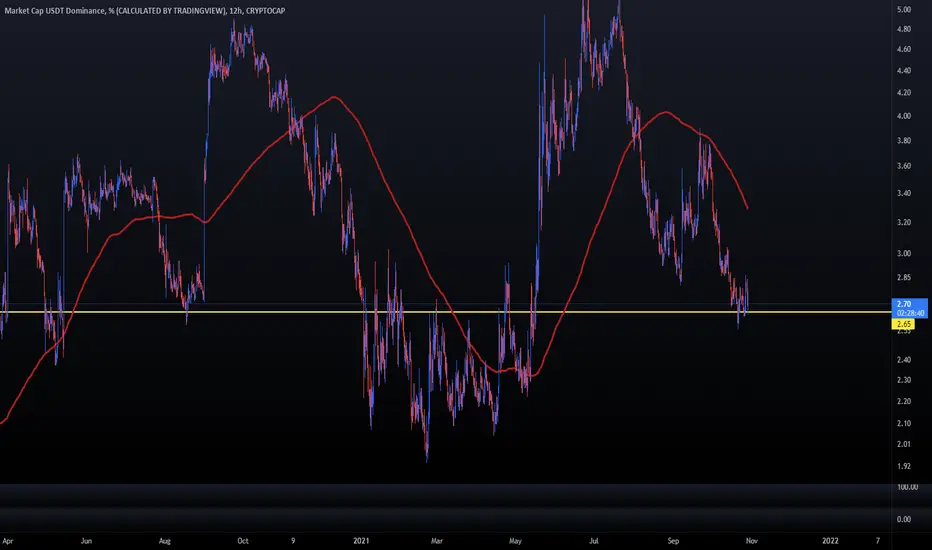
Task: Click the Jun label on time axis
Action: tap(86, 541)
